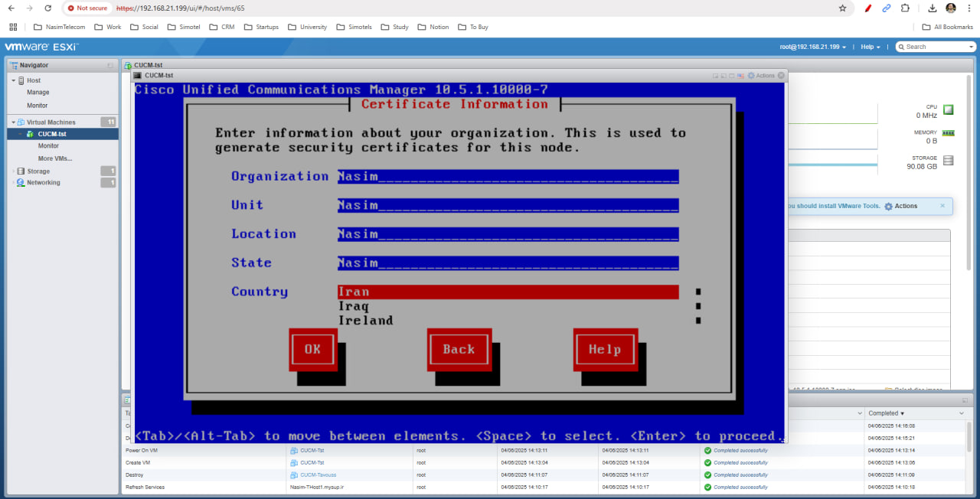Screen dimensions: 980x499
Task: Select CUCM-tst in the Navigator tree
Action: [x=63, y=134]
